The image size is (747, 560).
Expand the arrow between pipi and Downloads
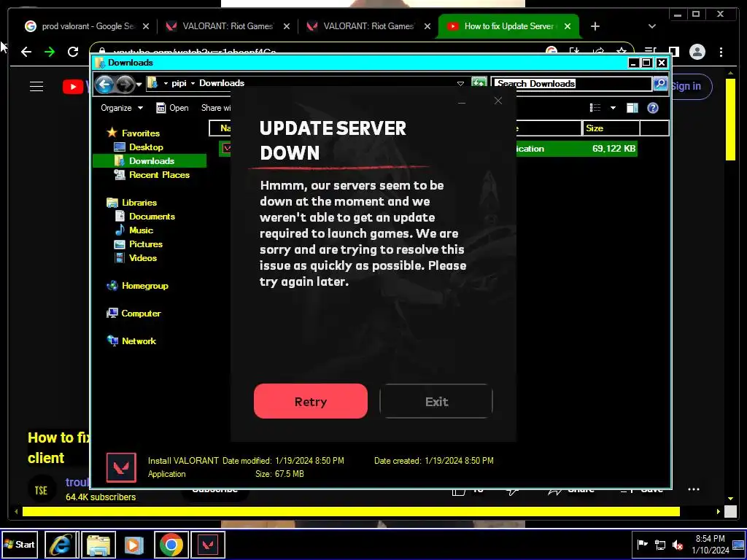click(x=193, y=83)
